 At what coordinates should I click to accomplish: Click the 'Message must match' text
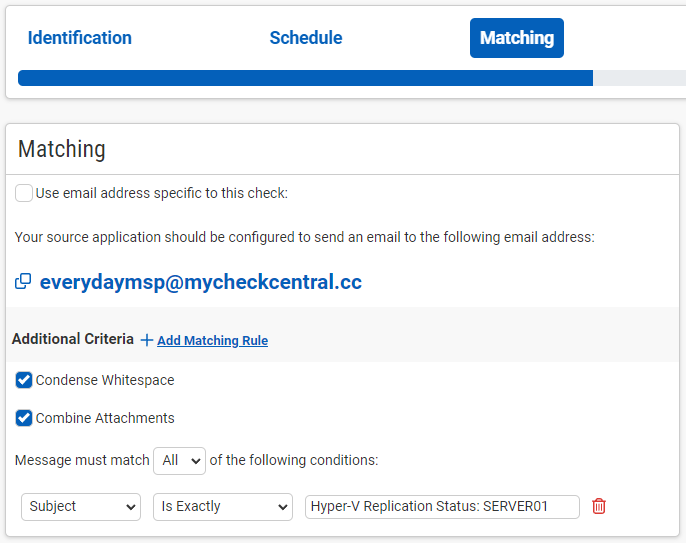(82, 460)
